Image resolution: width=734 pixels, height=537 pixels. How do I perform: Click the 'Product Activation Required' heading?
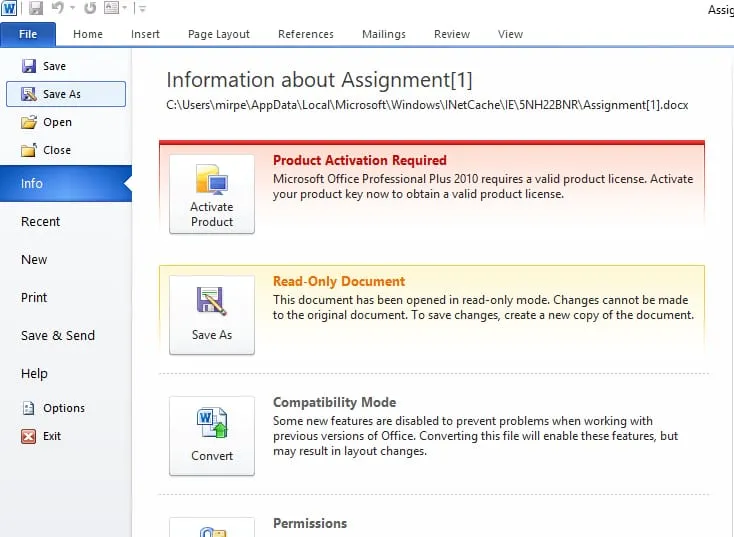tap(360, 160)
